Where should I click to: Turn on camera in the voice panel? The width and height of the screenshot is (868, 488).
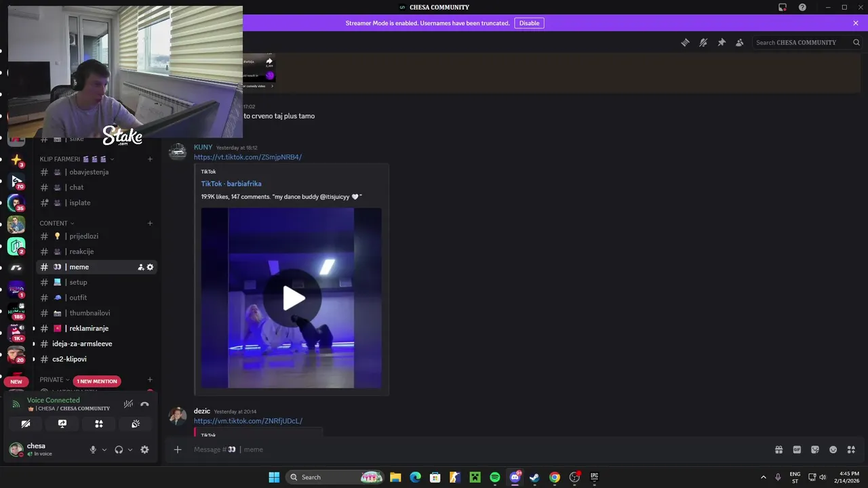26,424
